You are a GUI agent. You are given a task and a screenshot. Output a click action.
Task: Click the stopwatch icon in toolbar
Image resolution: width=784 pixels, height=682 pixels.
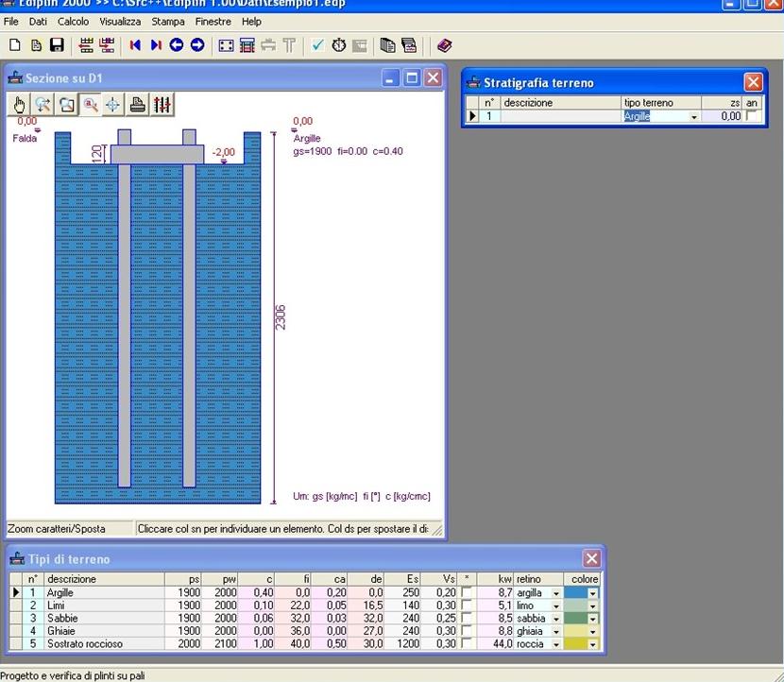coord(338,45)
